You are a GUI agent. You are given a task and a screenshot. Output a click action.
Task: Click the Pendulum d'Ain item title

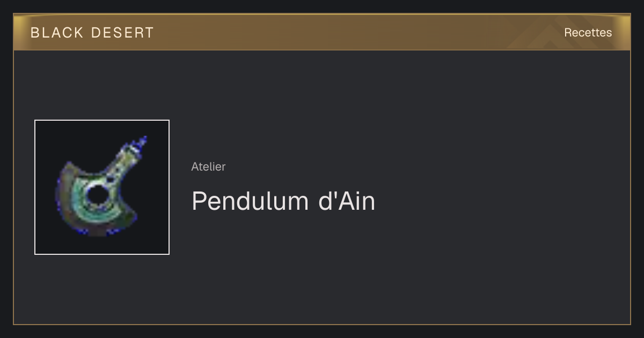[x=283, y=201]
